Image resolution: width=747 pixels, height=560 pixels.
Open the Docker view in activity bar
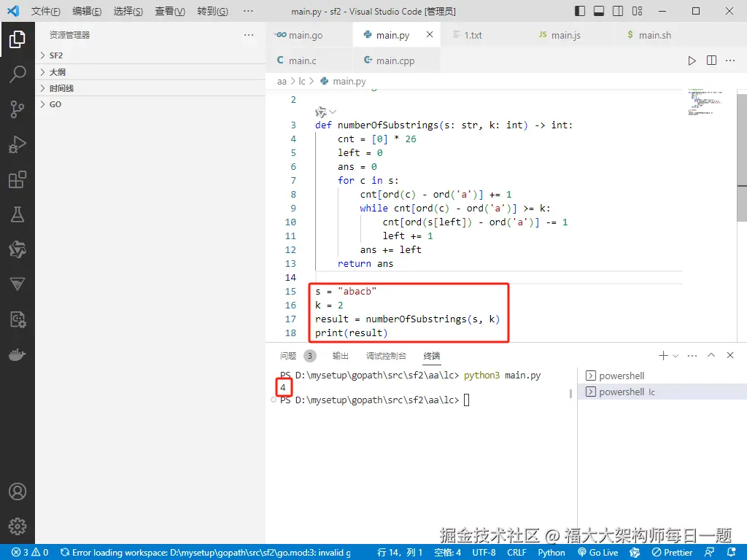coord(18,355)
